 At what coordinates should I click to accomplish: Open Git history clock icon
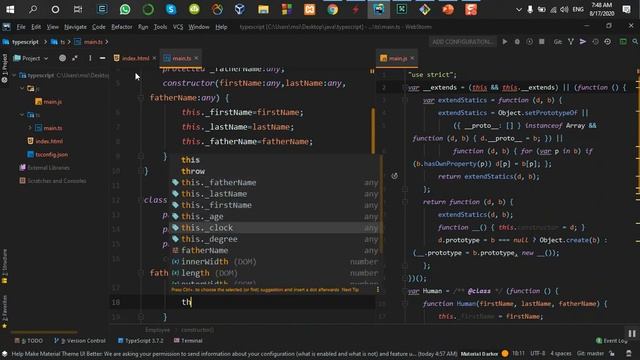click(596, 42)
